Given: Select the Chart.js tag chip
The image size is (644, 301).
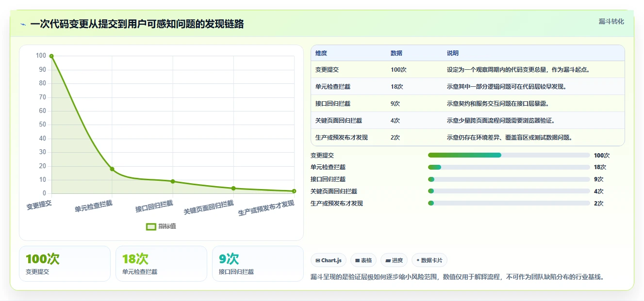Looking at the screenshot, I should click(329, 260).
